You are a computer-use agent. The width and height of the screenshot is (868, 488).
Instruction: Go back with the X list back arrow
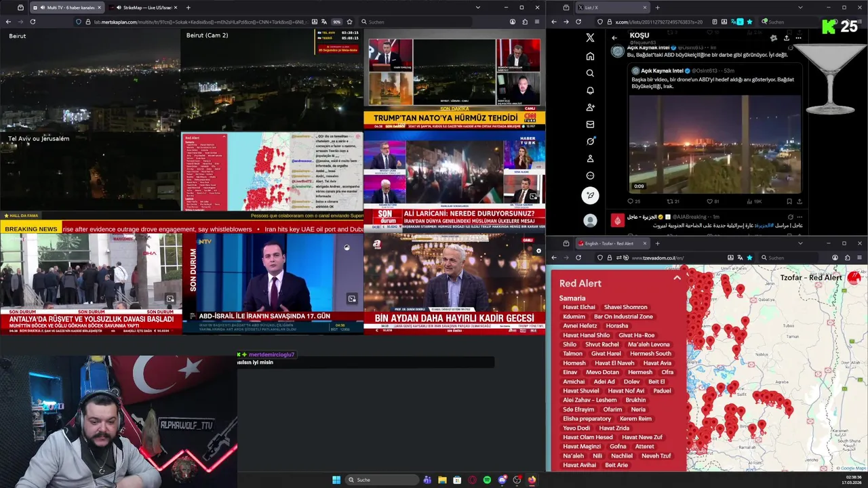tap(614, 38)
